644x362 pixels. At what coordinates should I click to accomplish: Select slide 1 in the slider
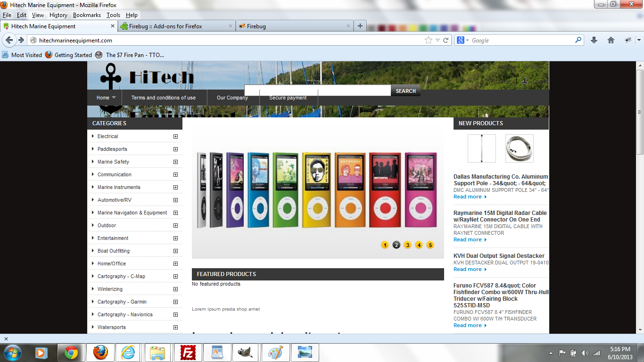(x=385, y=245)
